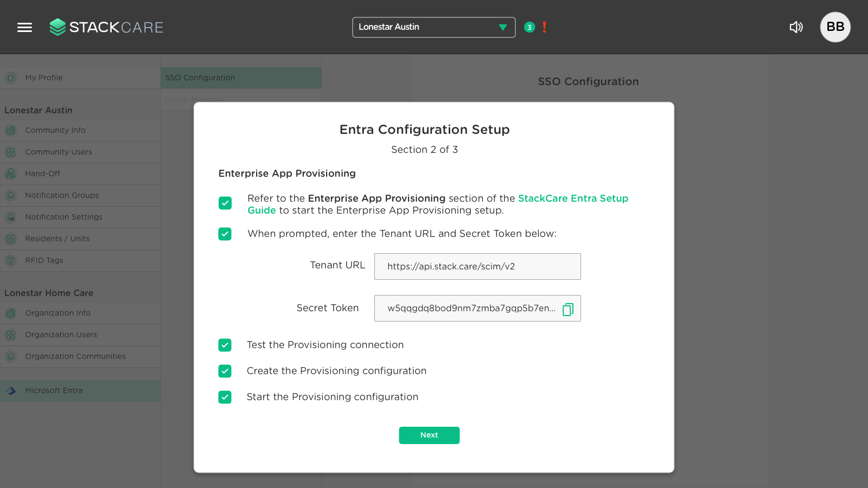Image resolution: width=868 pixels, height=488 pixels.
Task: Click the Secret Token field
Action: (x=477, y=308)
